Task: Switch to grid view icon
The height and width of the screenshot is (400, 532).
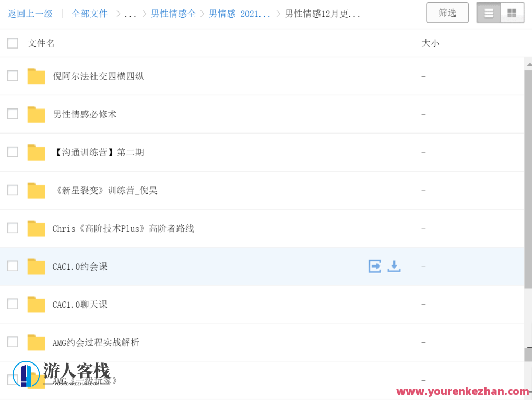Action: [x=512, y=13]
